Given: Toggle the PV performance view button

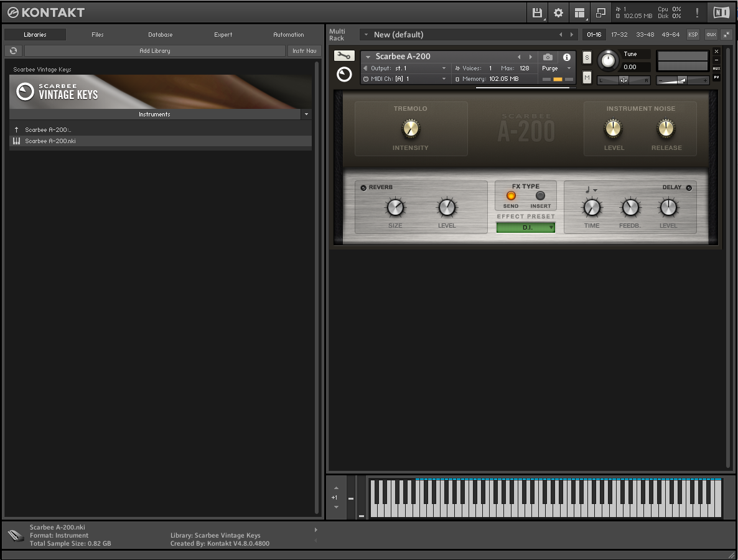Looking at the screenshot, I should click(x=716, y=77).
